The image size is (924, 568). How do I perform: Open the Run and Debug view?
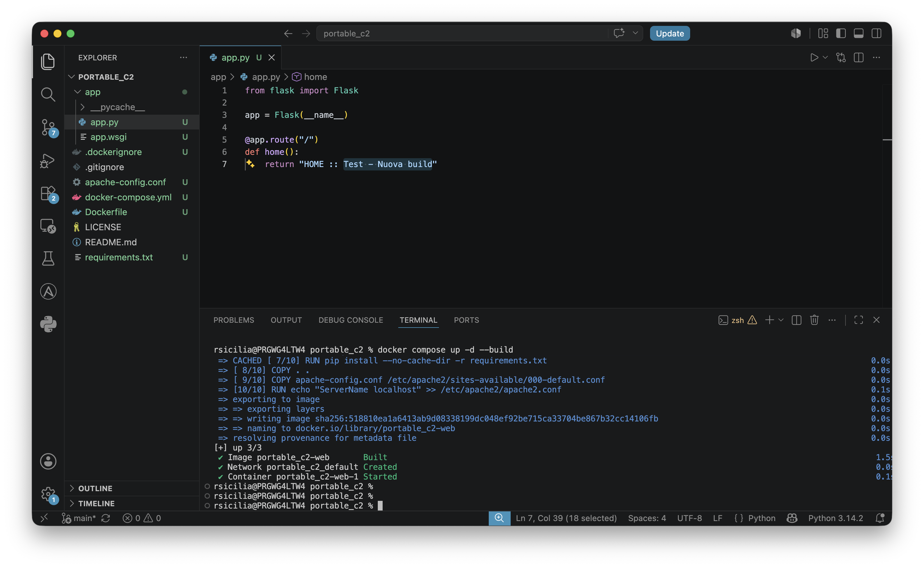48,161
